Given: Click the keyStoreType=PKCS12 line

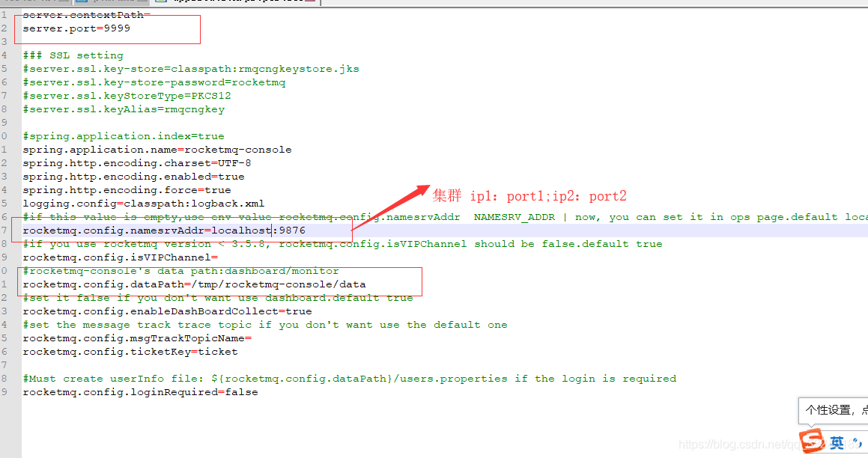Looking at the screenshot, I should click(127, 96).
